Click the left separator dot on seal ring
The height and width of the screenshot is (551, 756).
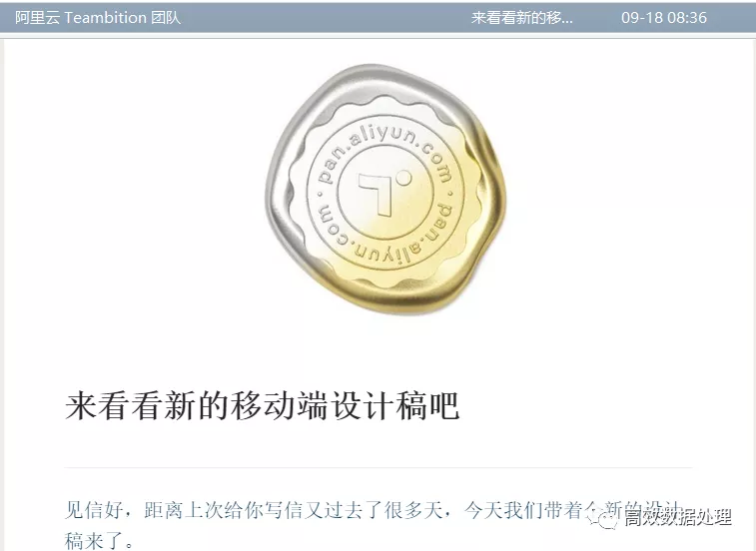(x=319, y=195)
